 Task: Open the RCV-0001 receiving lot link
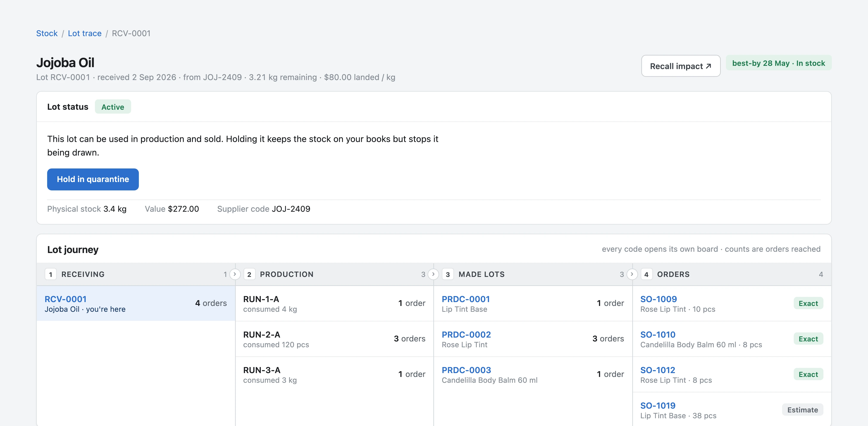tap(66, 299)
